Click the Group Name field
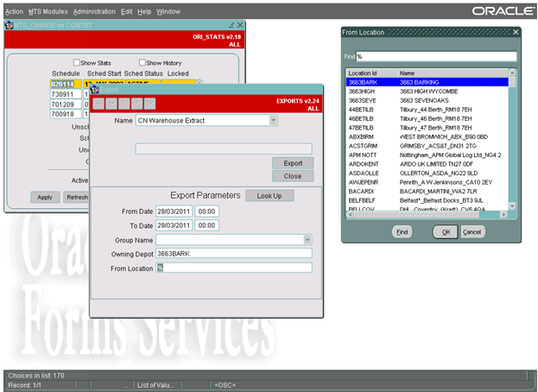 pyautogui.click(x=230, y=240)
